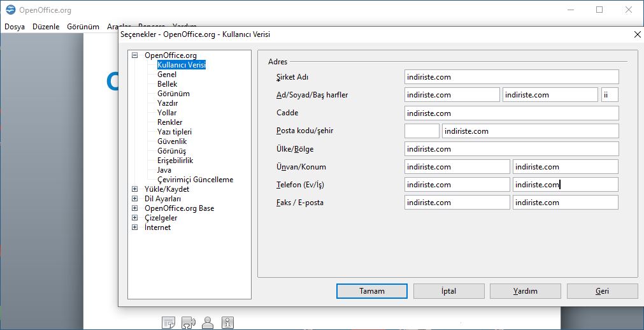
Task: Click the Yardım button in dialog
Action: tap(526, 291)
